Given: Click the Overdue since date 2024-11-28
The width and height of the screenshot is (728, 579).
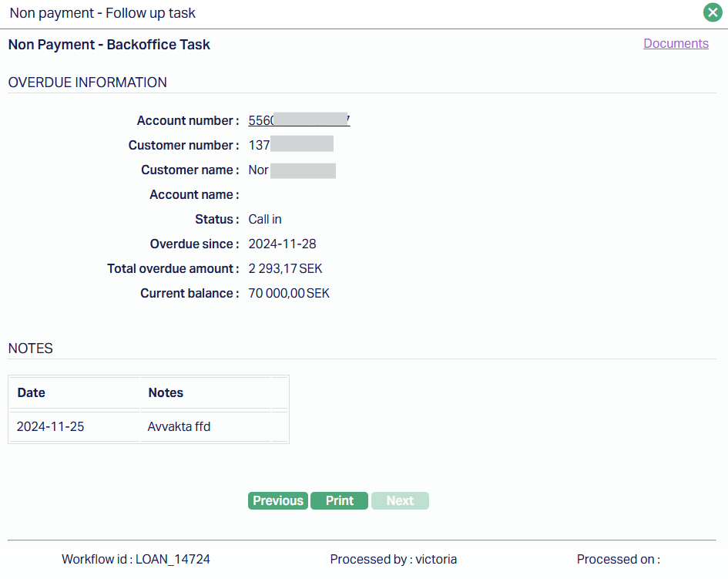Looking at the screenshot, I should point(282,244).
